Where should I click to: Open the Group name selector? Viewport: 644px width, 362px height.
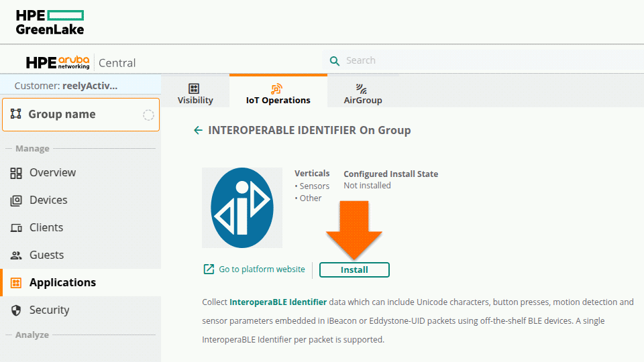[81, 115]
